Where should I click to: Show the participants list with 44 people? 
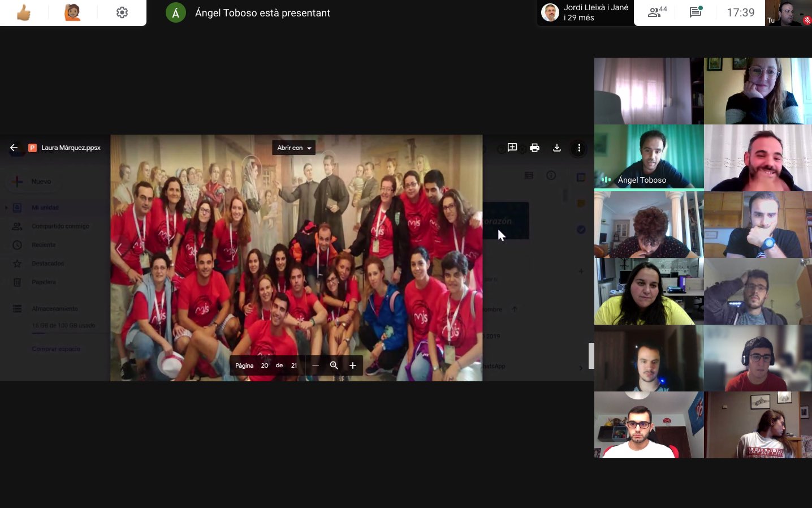pyautogui.click(x=657, y=12)
